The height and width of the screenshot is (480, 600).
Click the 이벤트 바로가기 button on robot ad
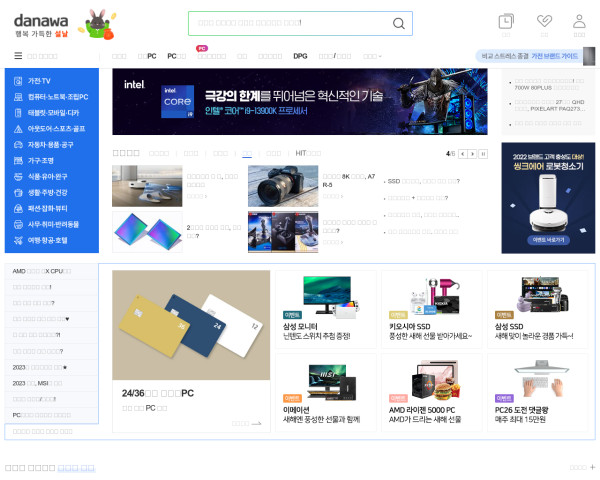tap(548, 241)
